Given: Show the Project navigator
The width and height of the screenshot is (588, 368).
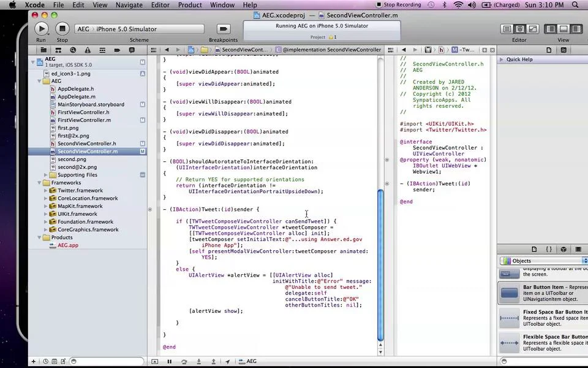Looking at the screenshot, I should 43,50.
